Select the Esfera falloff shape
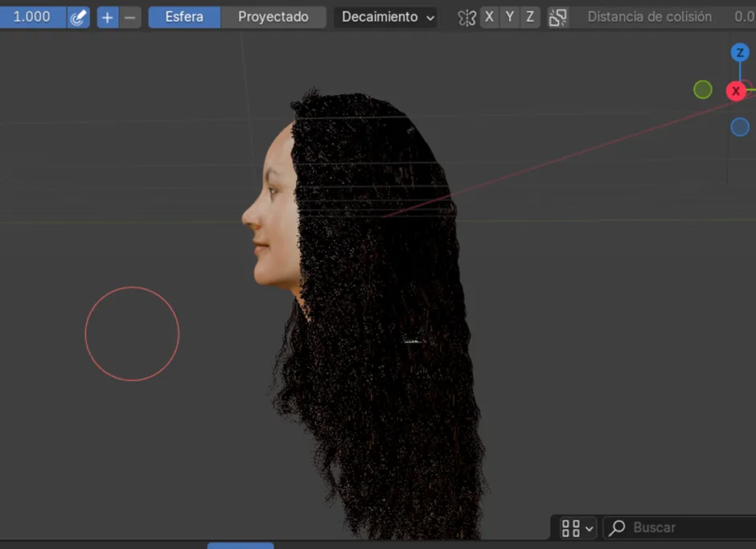Viewport: 756px width, 549px height. point(184,17)
